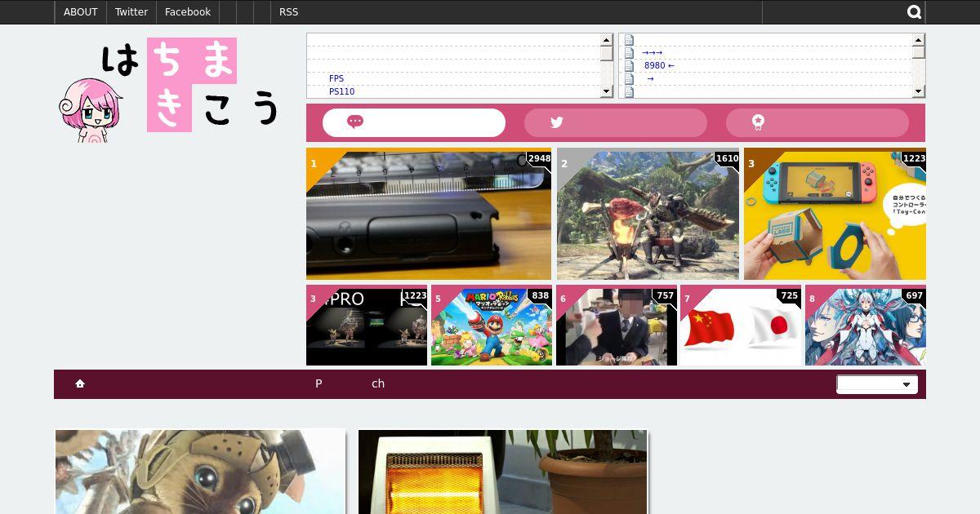
Task: Open the dropdown in the maroon navigation bar
Action: pyautogui.click(x=877, y=384)
